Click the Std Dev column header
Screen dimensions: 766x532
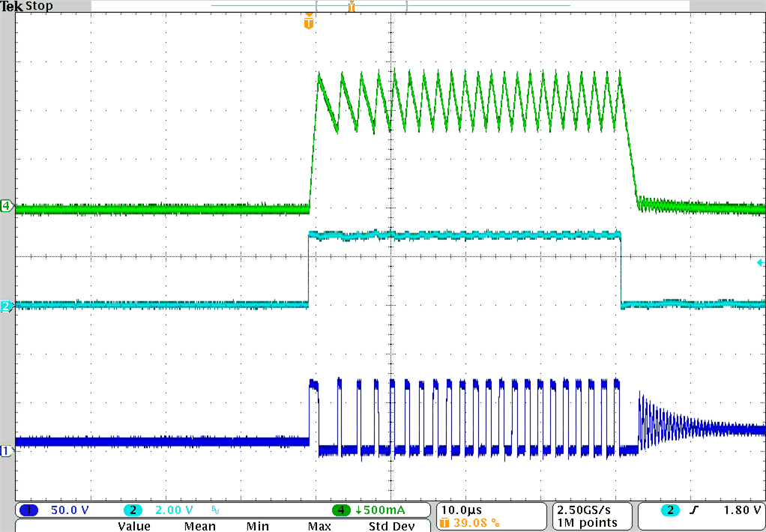(x=391, y=526)
